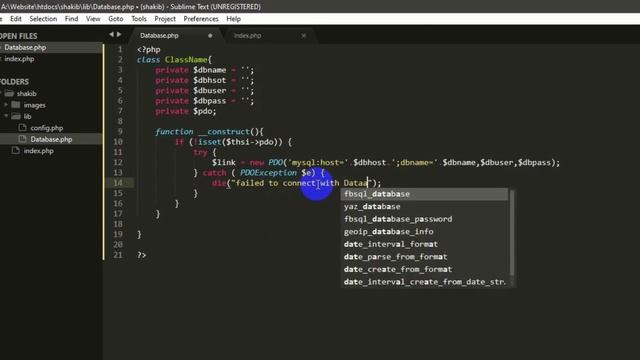Collapse the lib folder arrow
Viewport: 640px width, 360px height.
pyautogui.click(x=6, y=116)
